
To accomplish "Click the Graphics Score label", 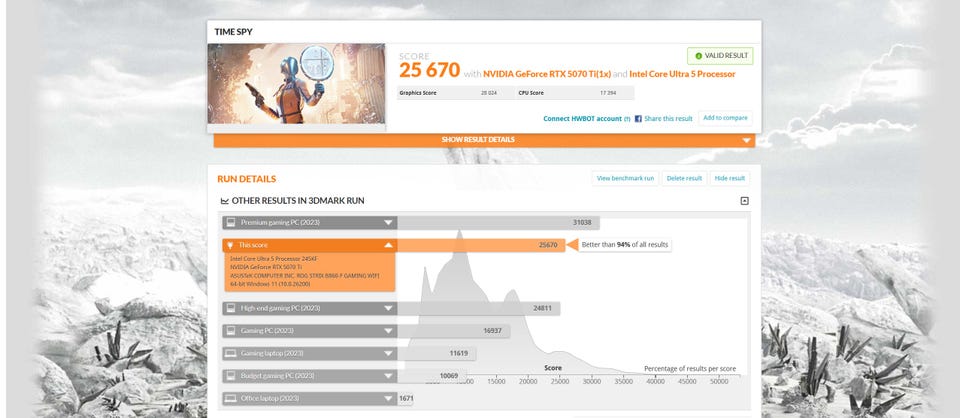I will point(418,93).
